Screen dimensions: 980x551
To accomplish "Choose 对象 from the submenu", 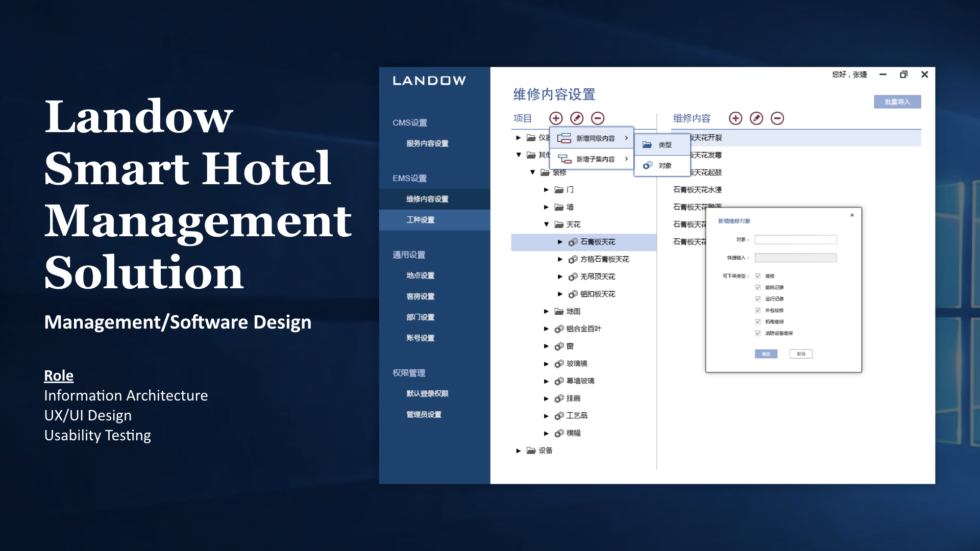I will (662, 166).
